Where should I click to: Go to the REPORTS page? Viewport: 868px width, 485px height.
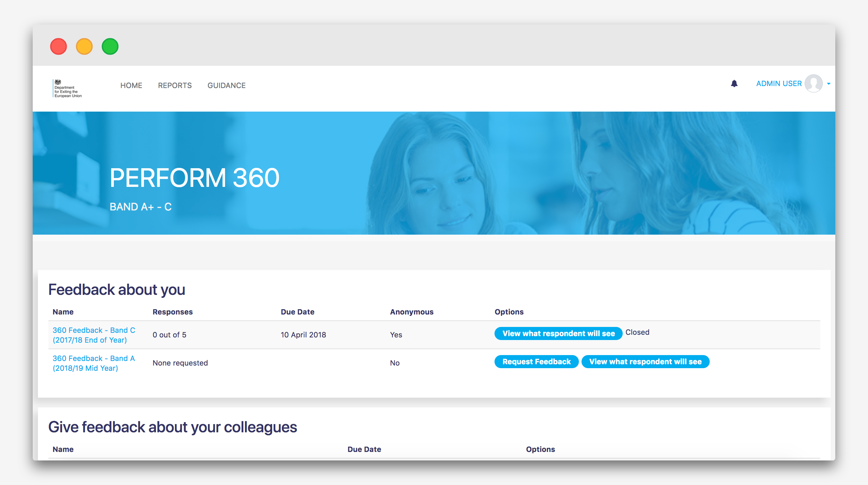(x=175, y=86)
